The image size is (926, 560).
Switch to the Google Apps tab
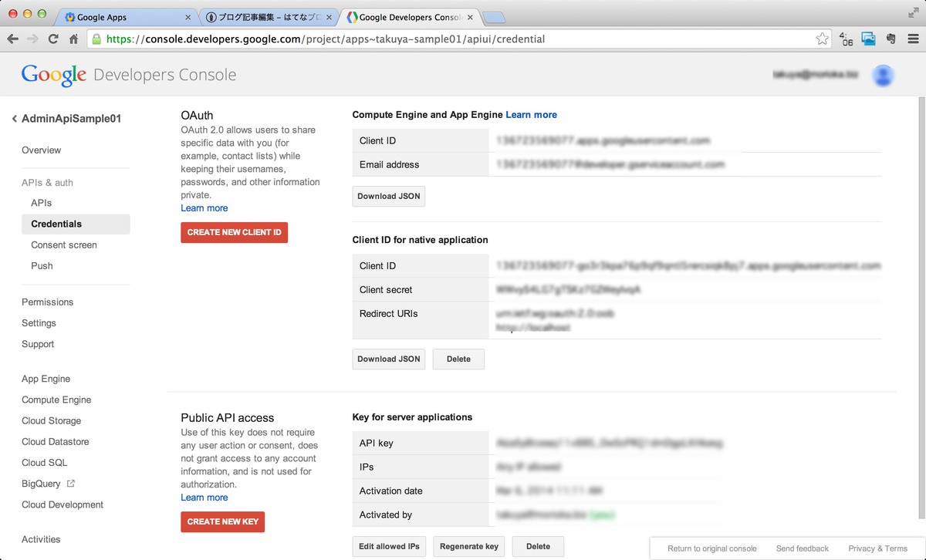[x=127, y=17]
